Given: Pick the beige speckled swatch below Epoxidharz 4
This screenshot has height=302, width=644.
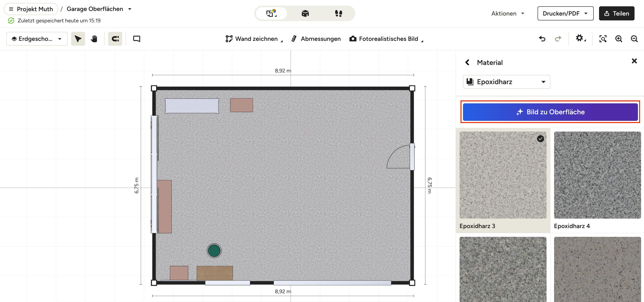Looking at the screenshot, I should click(597, 269).
